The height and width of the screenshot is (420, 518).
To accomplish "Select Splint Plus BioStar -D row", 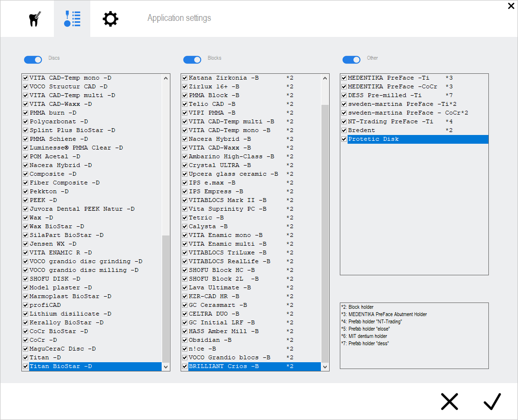I will [92, 130].
